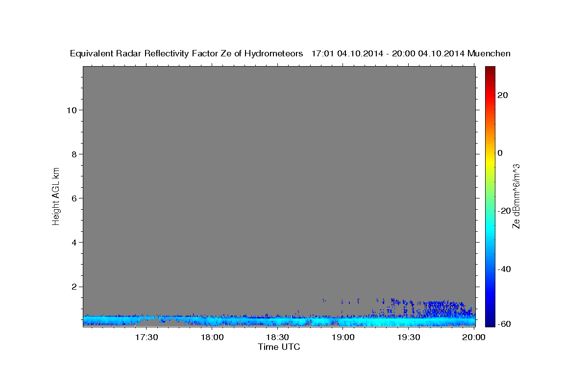
Task: Click the 19:00 time tick label
Action: click(x=343, y=338)
